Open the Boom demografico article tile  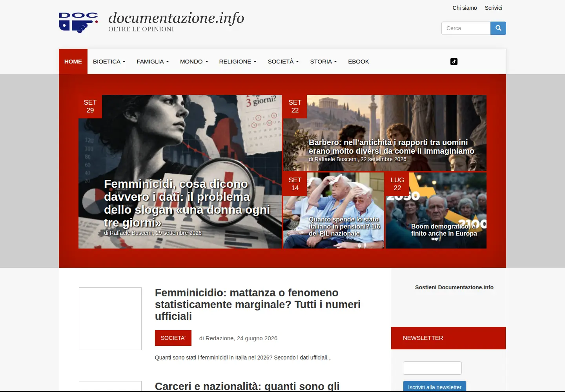pyautogui.click(x=444, y=230)
